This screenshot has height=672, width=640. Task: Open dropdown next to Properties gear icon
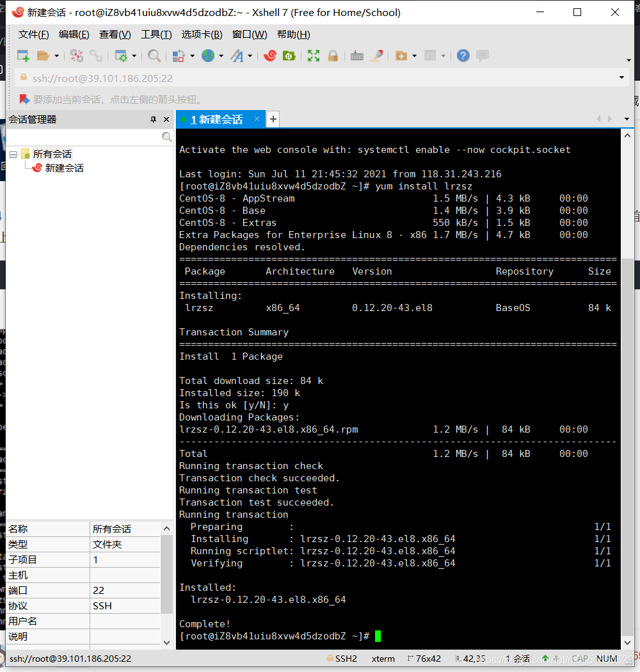134,56
